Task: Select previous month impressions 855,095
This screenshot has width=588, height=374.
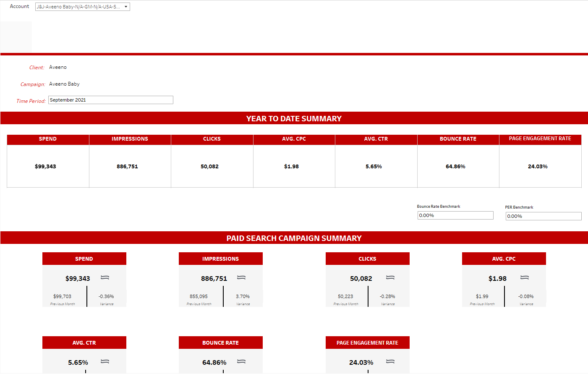Action: 199,296
